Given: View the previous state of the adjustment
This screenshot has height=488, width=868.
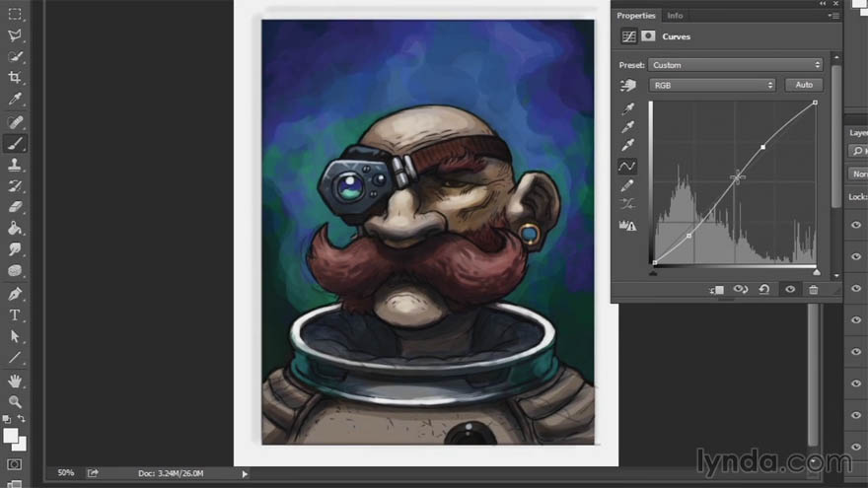Looking at the screenshot, I should (x=741, y=290).
